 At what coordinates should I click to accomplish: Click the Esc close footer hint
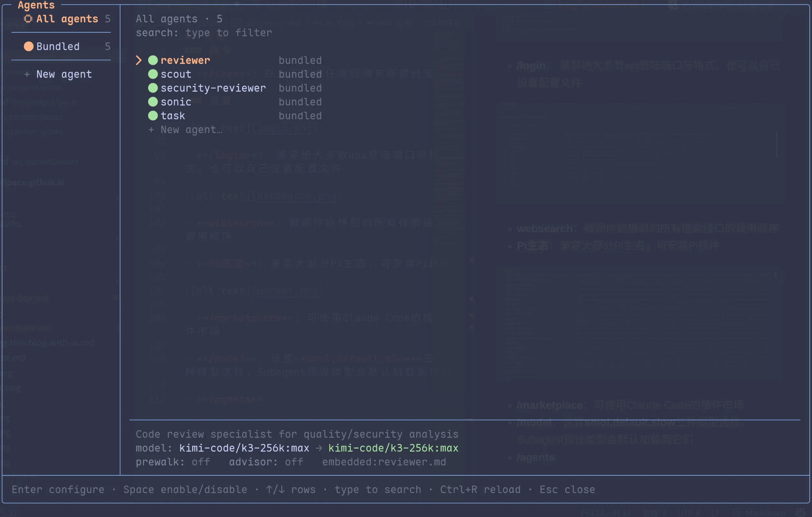[x=567, y=490]
